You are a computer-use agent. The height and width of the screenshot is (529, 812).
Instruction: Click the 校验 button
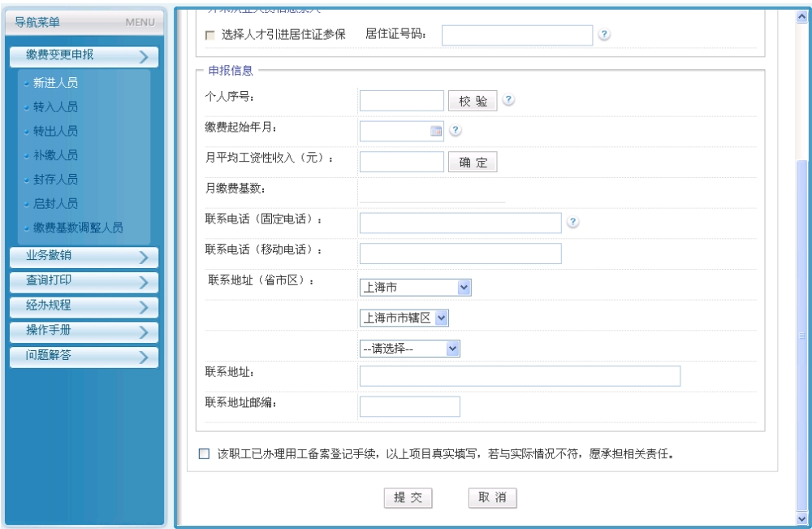point(473,101)
